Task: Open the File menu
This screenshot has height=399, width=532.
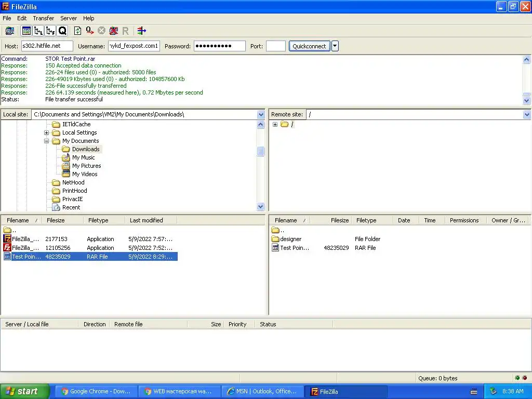Action: pos(7,18)
